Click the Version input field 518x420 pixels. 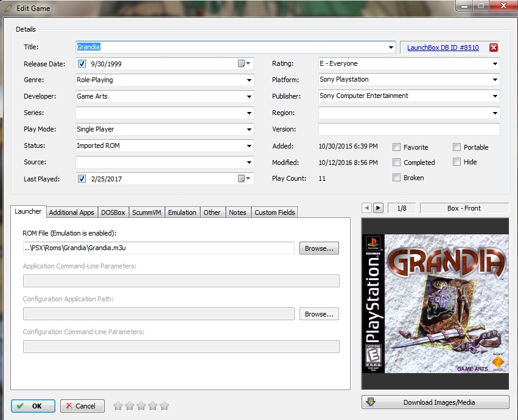tap(409, 129)
